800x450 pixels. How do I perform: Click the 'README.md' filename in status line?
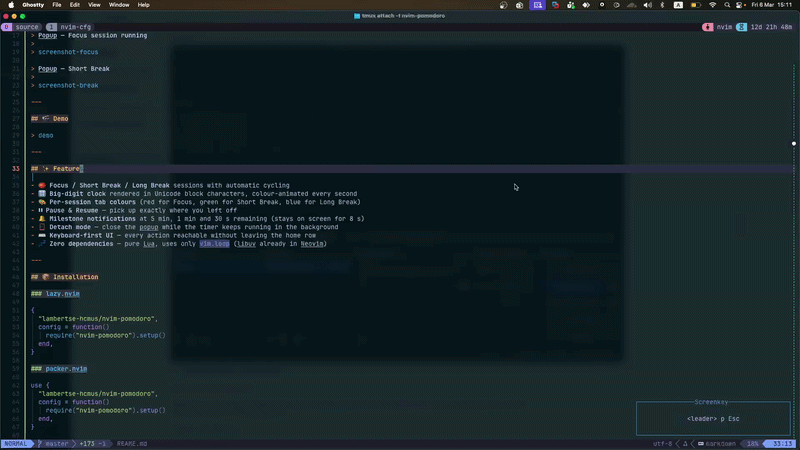[x=132, y=444]
